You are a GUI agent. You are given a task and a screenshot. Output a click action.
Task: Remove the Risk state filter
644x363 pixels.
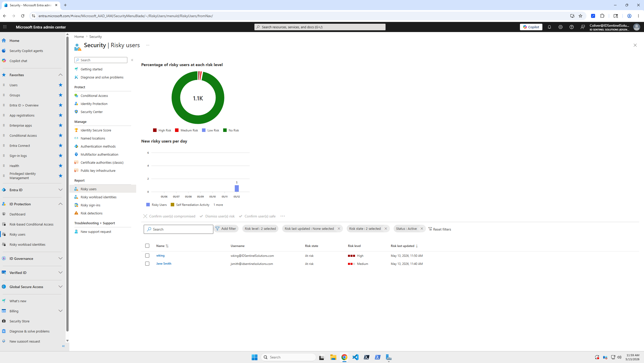pos(386,229)
